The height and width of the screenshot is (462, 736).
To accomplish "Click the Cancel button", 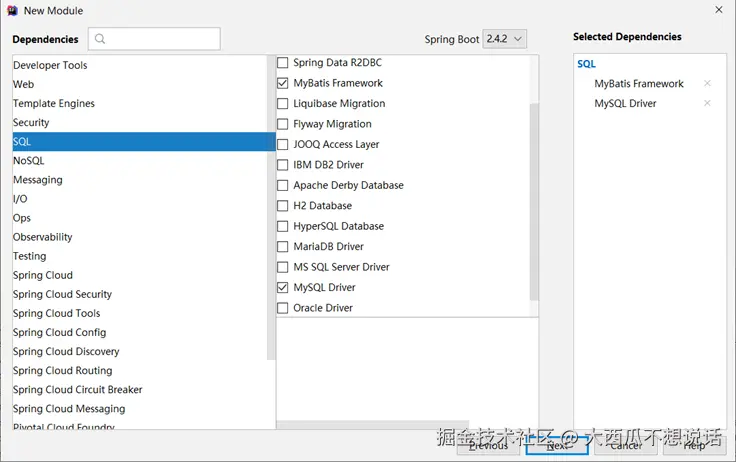I will coord(626,445).
